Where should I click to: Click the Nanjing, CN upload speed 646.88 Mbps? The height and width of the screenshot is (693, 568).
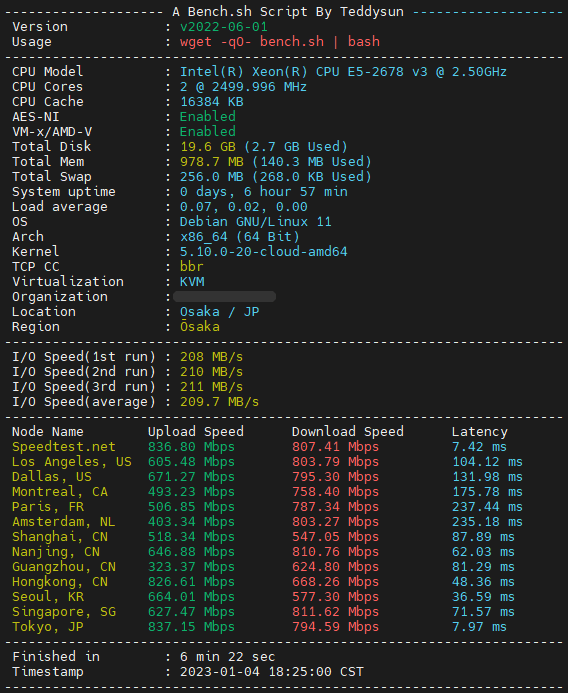coord(191,552)
